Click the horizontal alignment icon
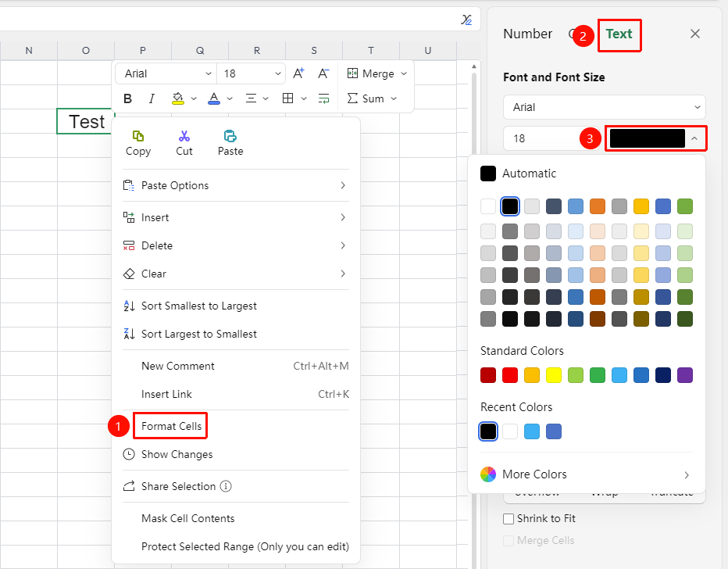Viewport: 728px width, 569px height. click(x=251, y=98)
